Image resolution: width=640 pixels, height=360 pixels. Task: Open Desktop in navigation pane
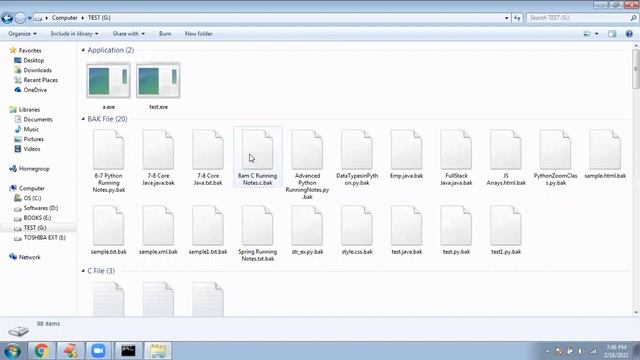coord(29,60)
